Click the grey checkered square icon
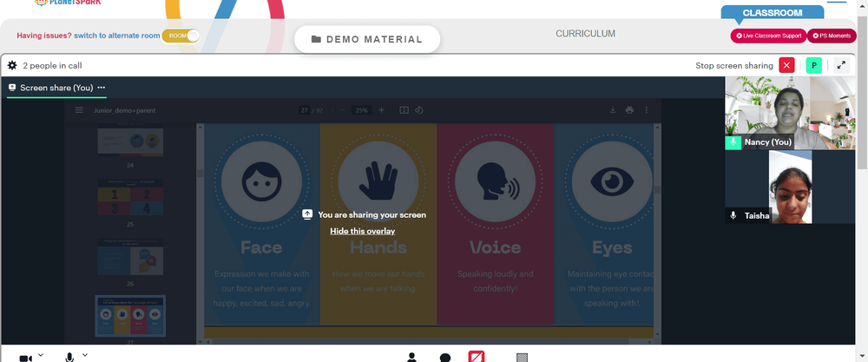 pos(522,358)
